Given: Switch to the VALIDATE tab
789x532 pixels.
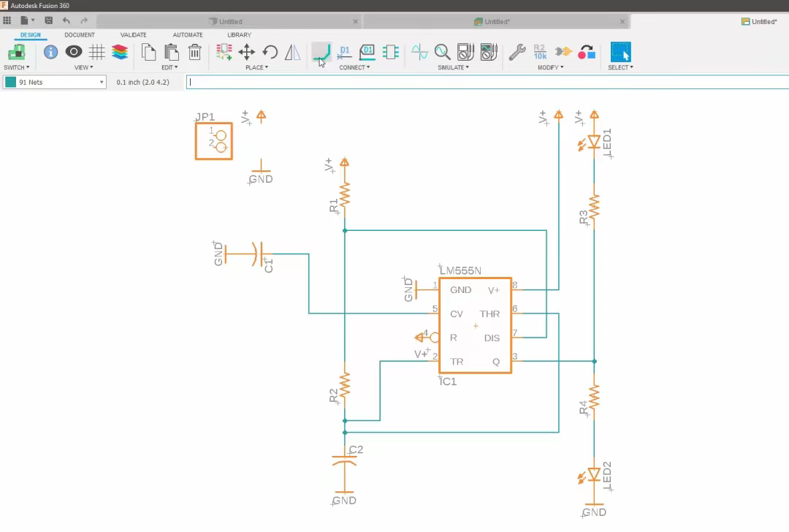Looking at the screenshot, I should 133,34.
